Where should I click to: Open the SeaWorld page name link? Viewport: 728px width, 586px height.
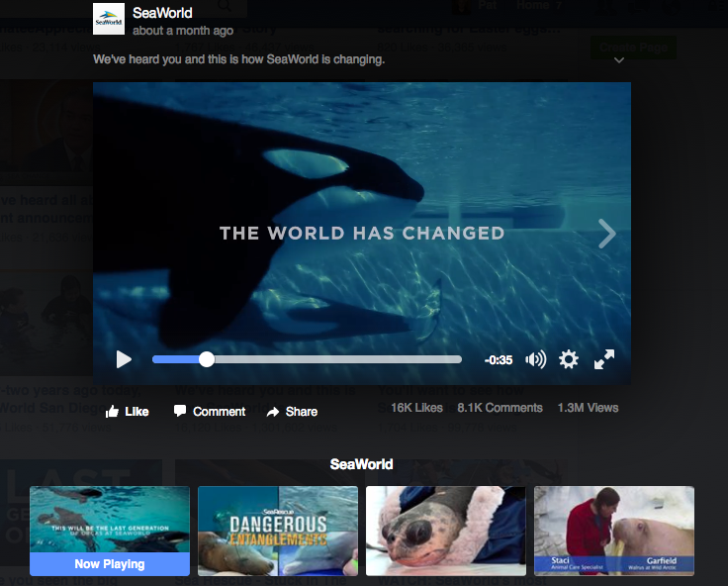point(162,13)
